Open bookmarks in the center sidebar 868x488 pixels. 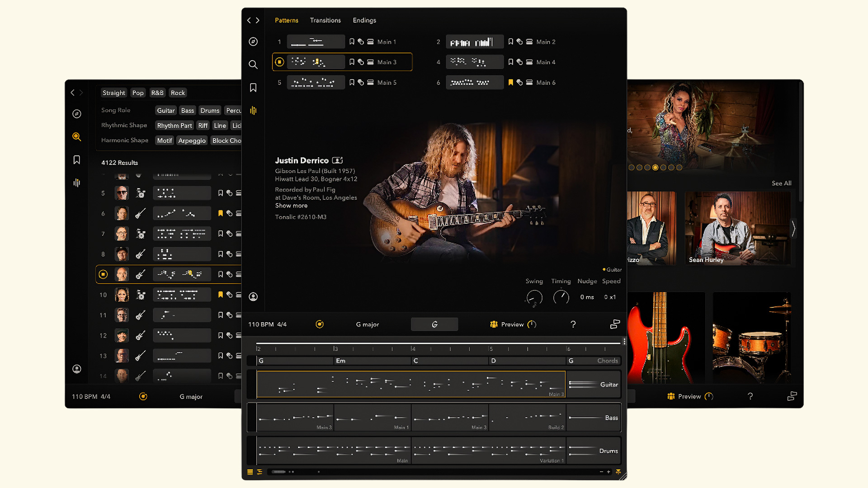point(253,88)
